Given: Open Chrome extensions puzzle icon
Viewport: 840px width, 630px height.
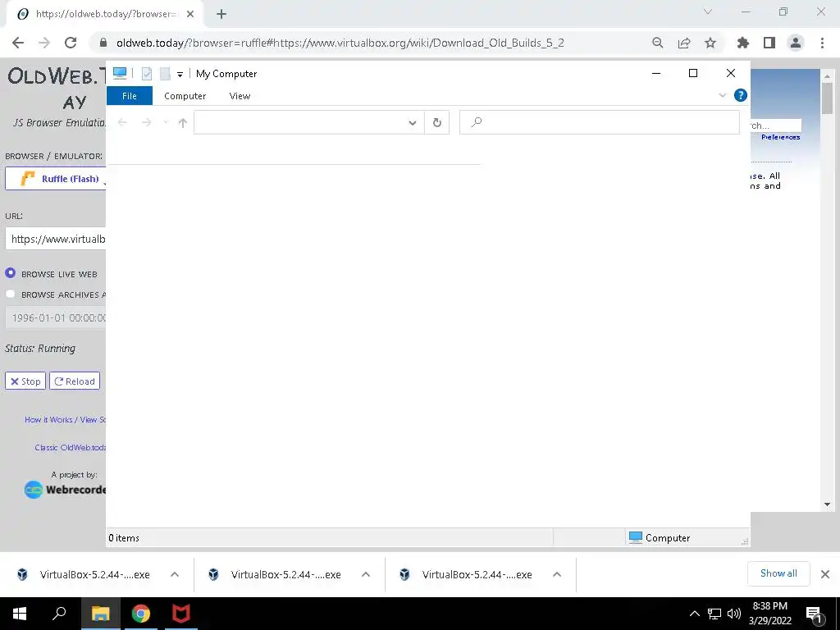Looking at the screenshot, I should click(x=743, y=43).
